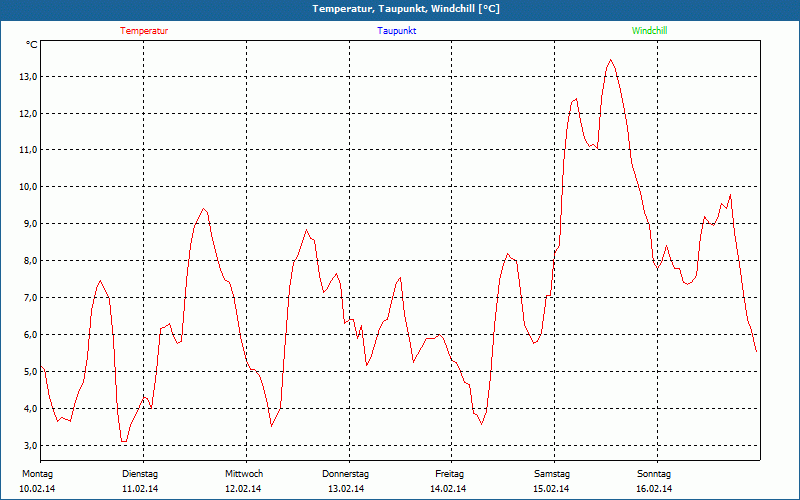
Task: Click the Dienstag day label
Action: (x=140, y=474)
